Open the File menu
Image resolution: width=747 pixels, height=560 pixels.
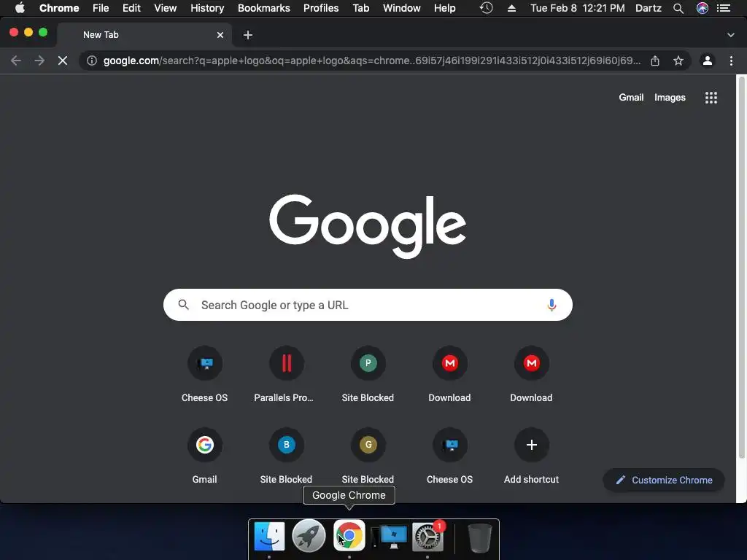(101, 8)
